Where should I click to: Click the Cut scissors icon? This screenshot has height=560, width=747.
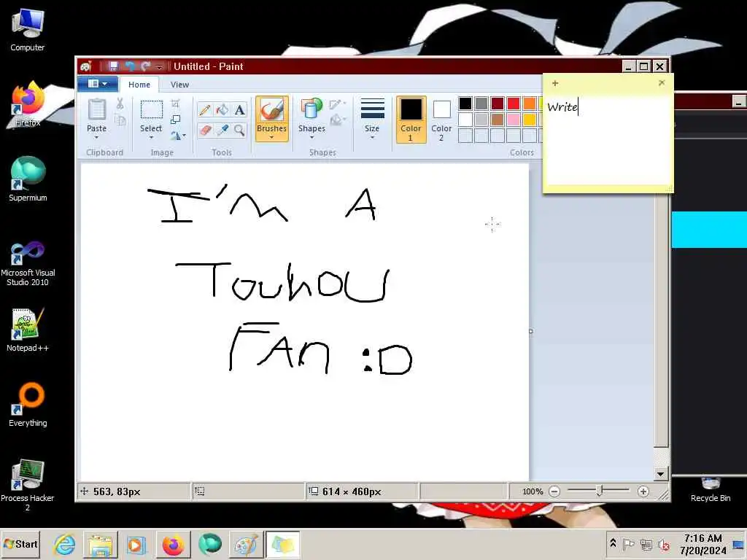coord(120,104)
